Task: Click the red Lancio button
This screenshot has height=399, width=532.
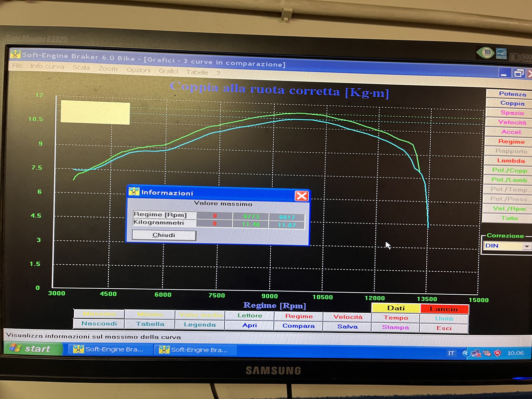Action: coord(444,309)
